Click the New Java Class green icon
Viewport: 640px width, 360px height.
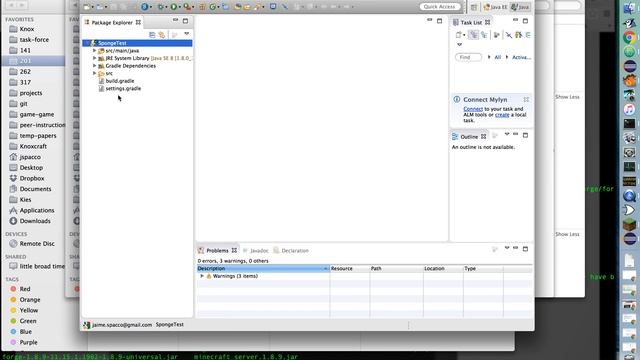pyautogui.click(x=213, y=7)
